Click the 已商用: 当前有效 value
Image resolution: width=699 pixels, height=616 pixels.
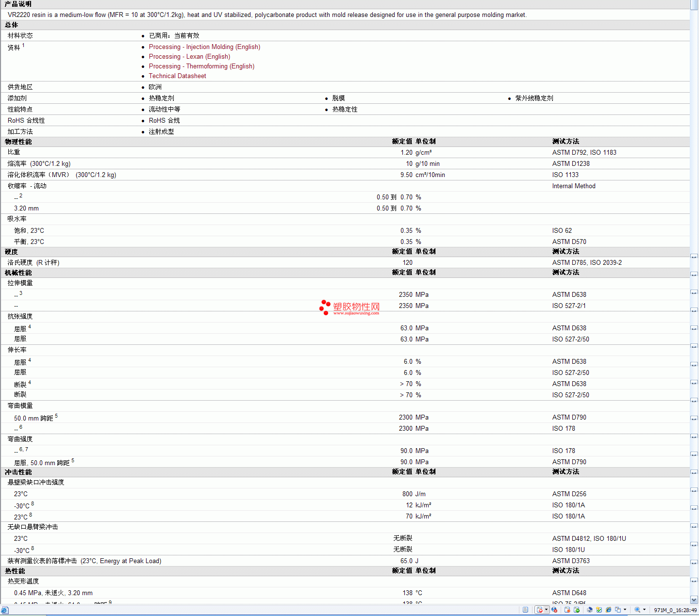pos(174,36)
